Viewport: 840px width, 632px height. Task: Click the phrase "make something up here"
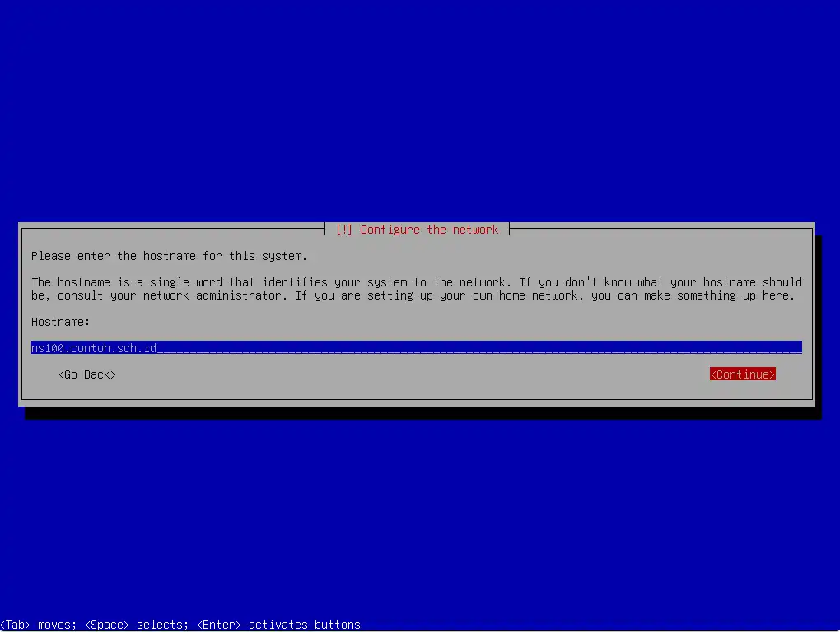coord(716,295)
